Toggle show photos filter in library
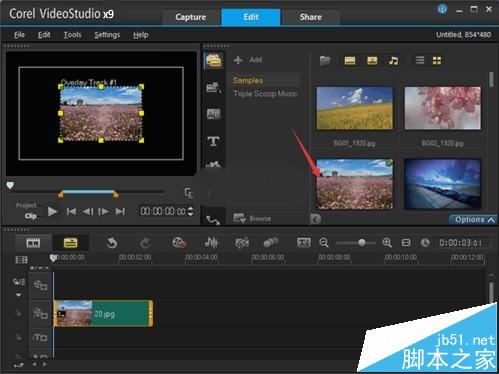The height and width of the screenshot is (374, 499). pos(372,61)
